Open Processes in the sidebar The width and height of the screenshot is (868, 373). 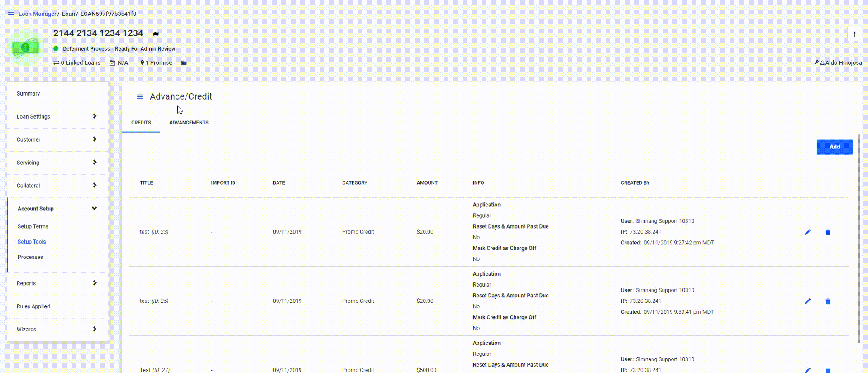[x=30, y=257]
